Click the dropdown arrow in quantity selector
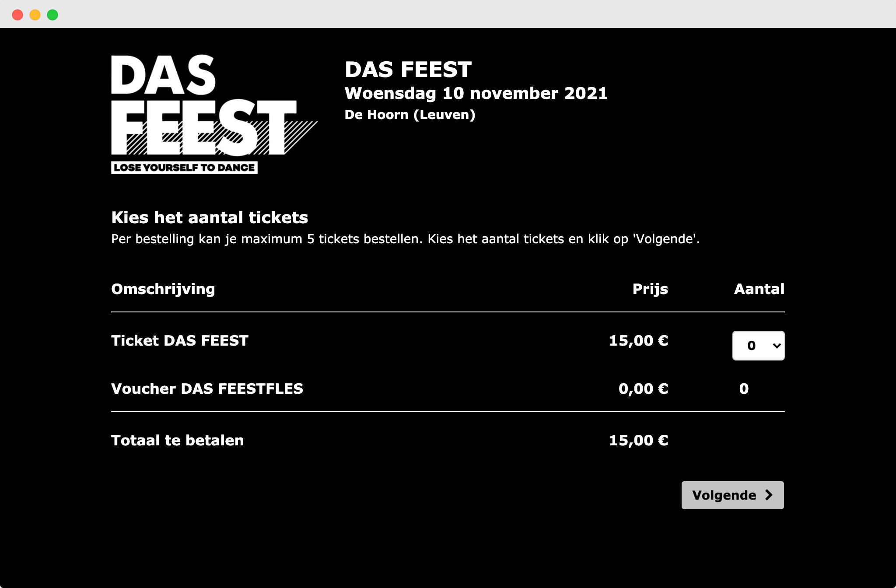896x588 pixels. click(777, 346)
